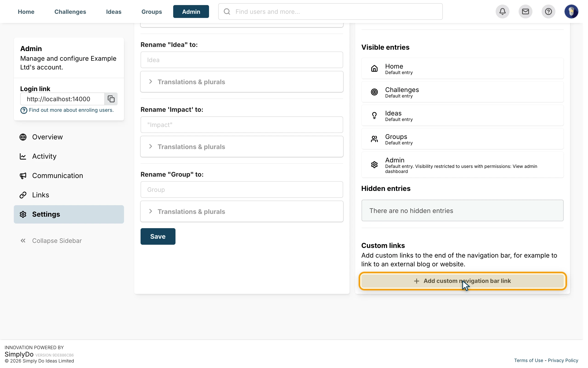Click 'There are no hidden entries' text
The height and width of the screenshot is (368, 588).
point(411,210)
